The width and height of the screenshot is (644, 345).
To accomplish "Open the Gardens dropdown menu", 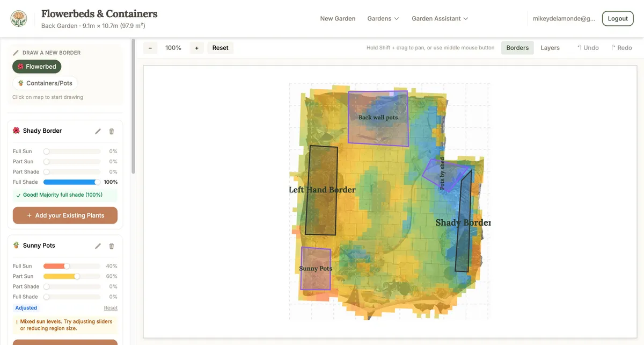I will pos(383,18).
